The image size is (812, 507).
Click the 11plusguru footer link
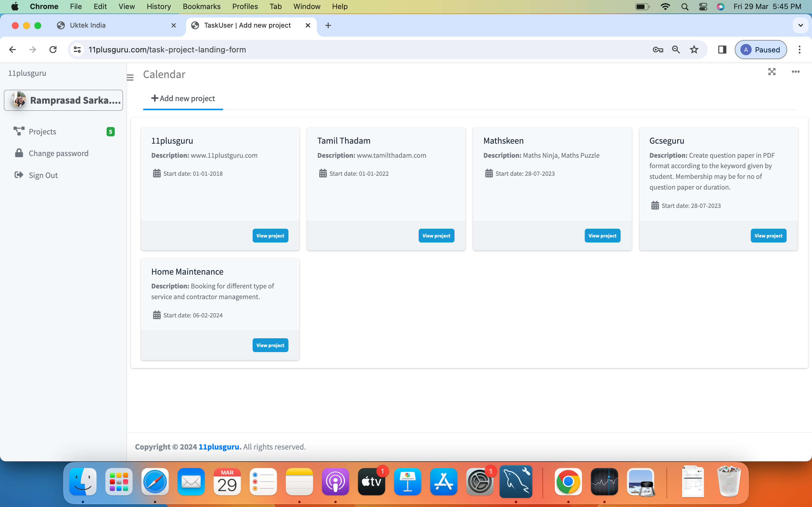(219, 447)
